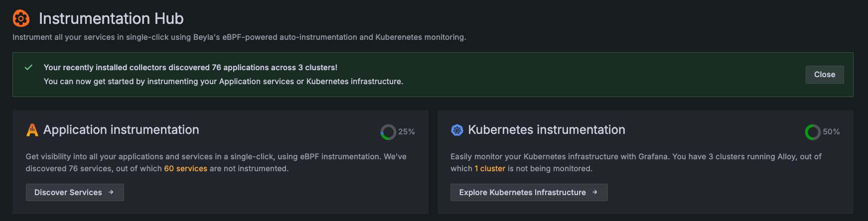Viewport: 868px width, 221px height.
Task: Click the "Kubernetes instrumentation" heading
Action: [x=547, y=130]
